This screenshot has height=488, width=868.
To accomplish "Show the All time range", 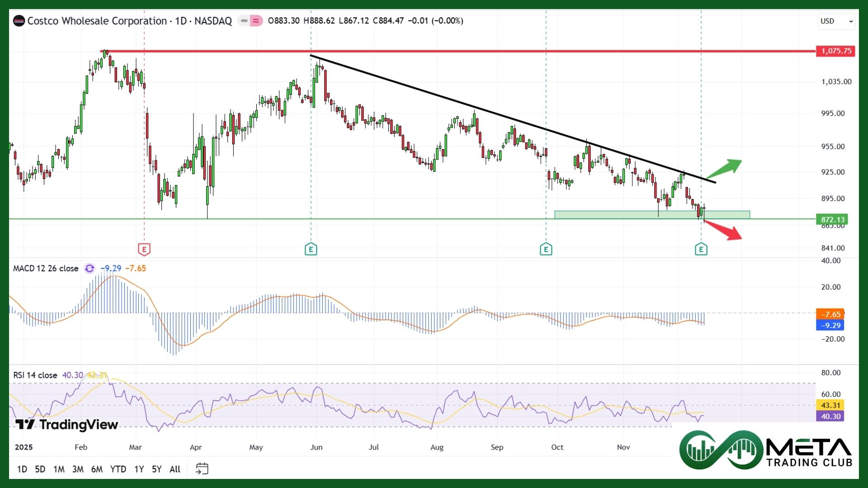I will tap(175, 469).
